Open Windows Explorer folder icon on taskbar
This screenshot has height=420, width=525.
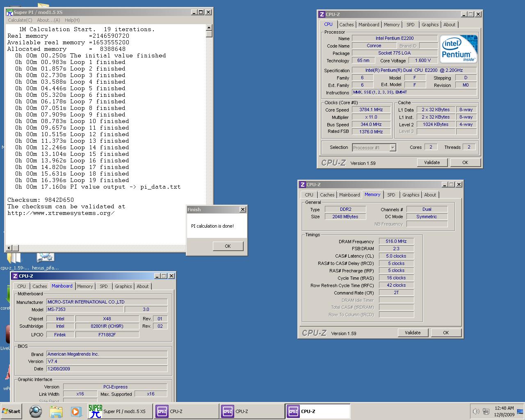click(x=56, y=411)
